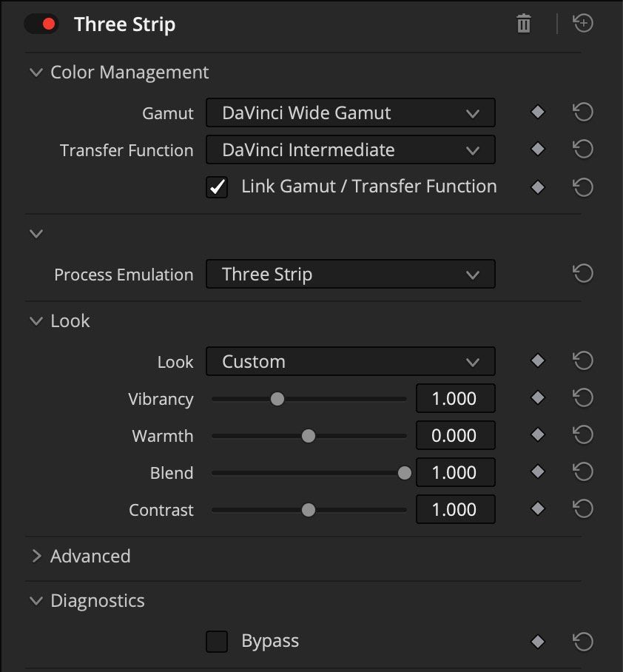
Task: Reset Link Gamut / Transfer Function
Action: [583, 187]
